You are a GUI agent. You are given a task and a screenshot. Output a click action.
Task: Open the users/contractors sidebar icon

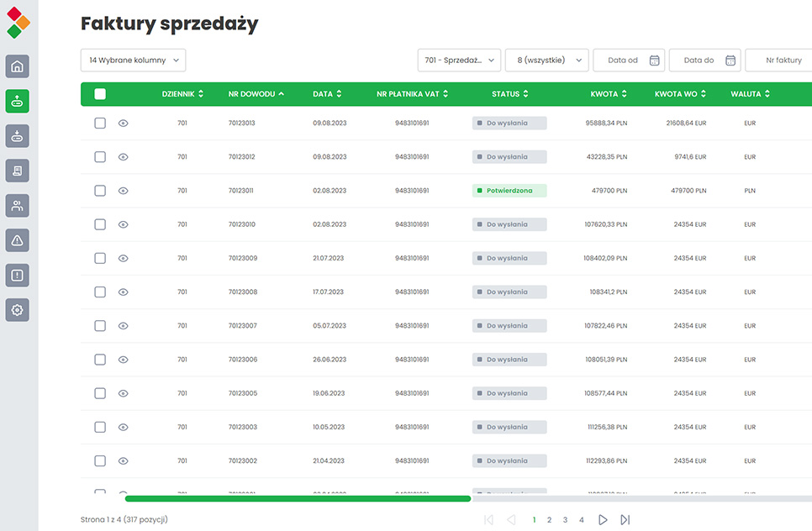click(x=18, y=205)
